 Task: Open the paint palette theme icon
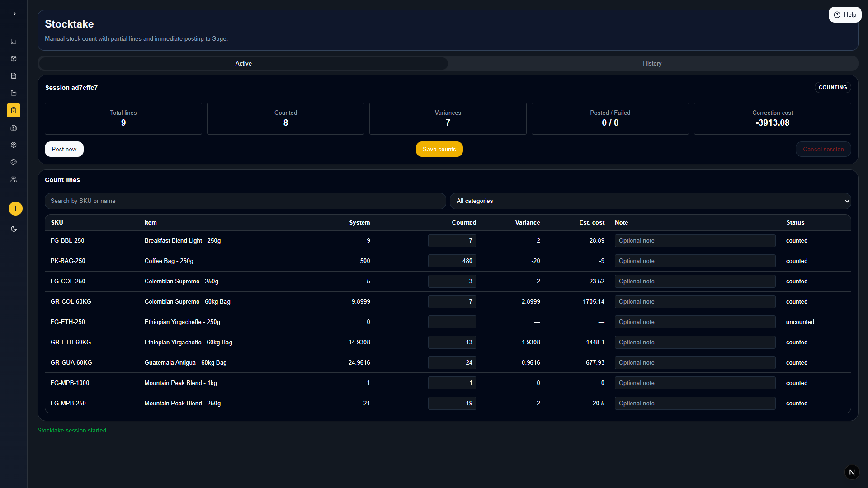[x=14, y=162]
